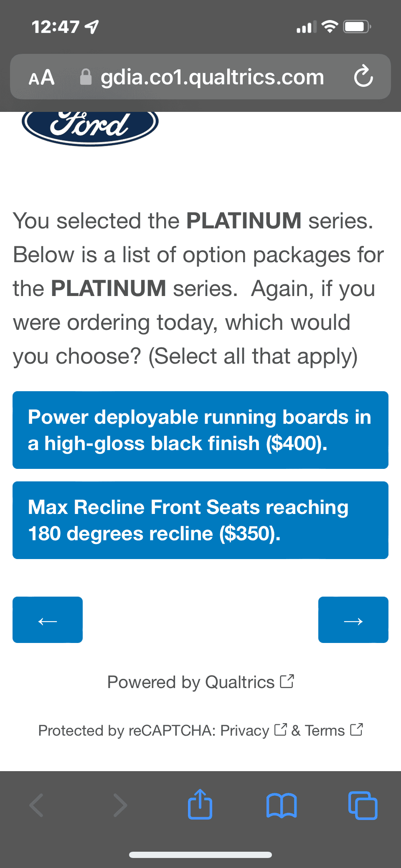Image resolution: width=401 pixels, height=868 pixels.
Task: Go back to previous survey page arrow
Action: [48, 620]
